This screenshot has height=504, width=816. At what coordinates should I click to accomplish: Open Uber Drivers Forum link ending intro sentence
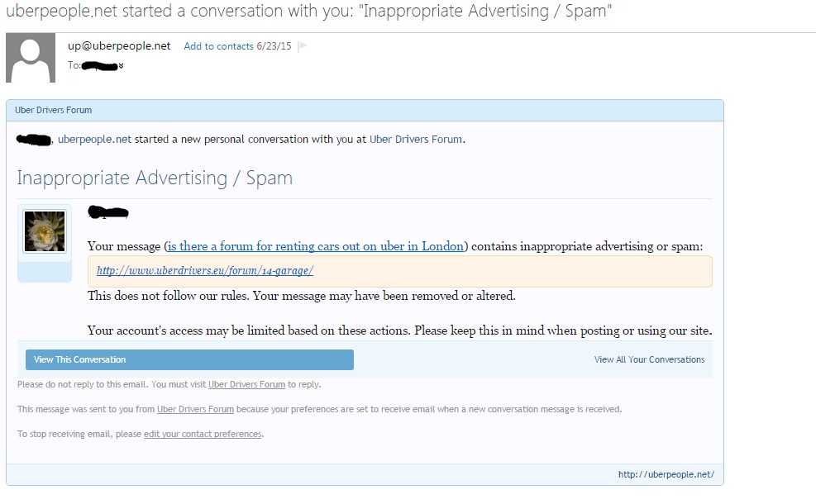[x=416, y=140]
